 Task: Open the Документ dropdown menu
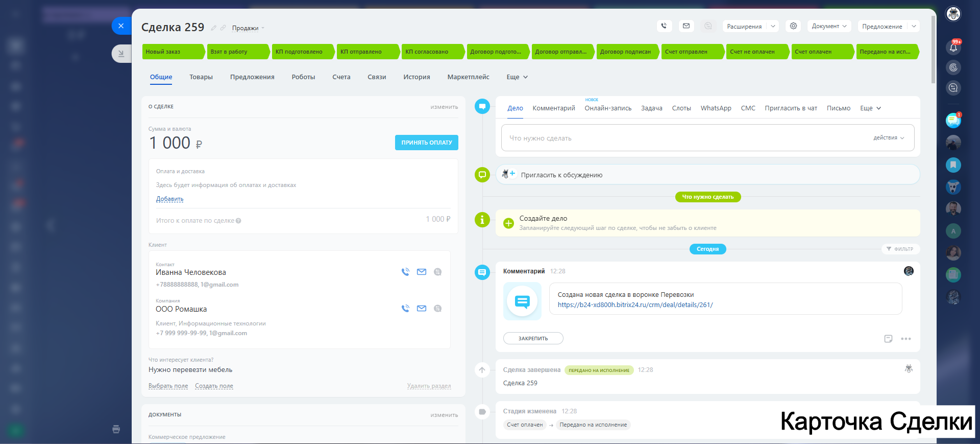coord(829,26)
